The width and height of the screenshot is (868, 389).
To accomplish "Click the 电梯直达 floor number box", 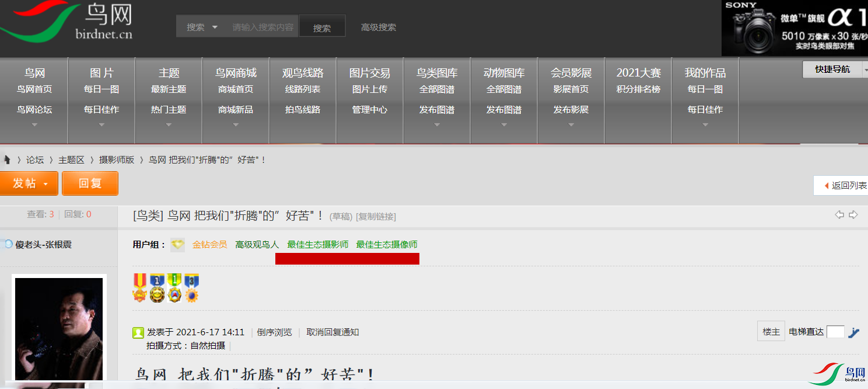I will 835,332.
